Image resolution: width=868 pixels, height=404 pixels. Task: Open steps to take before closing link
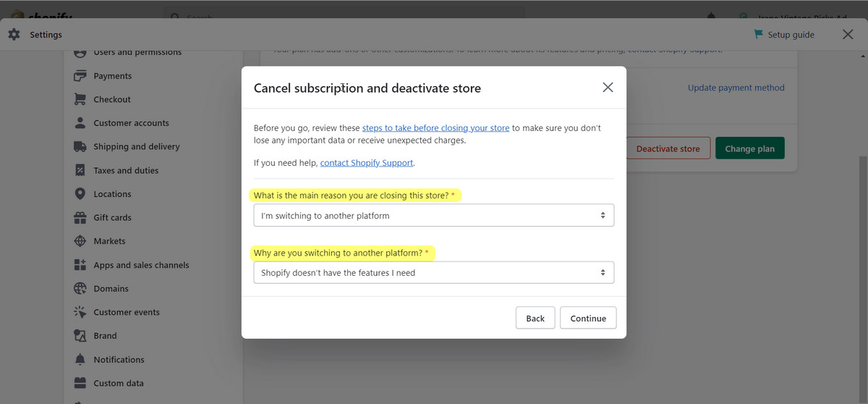click(435, 127)
